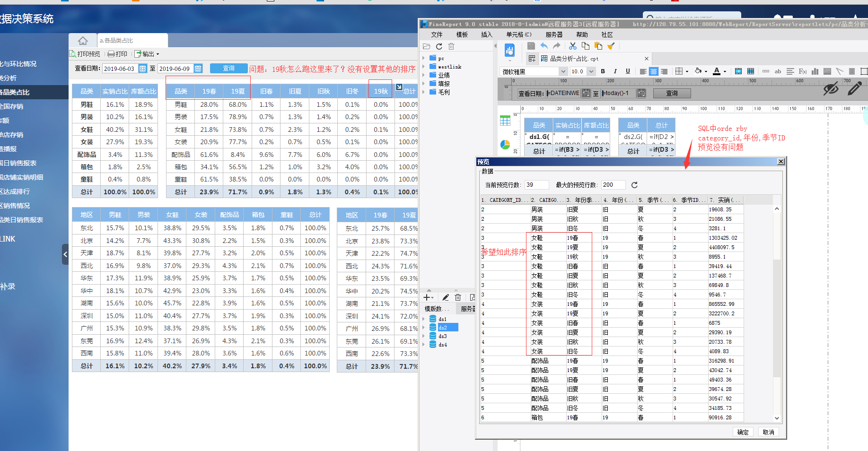
Task: Click 查询 button in designer parameter pane
Action: [672, 93]
